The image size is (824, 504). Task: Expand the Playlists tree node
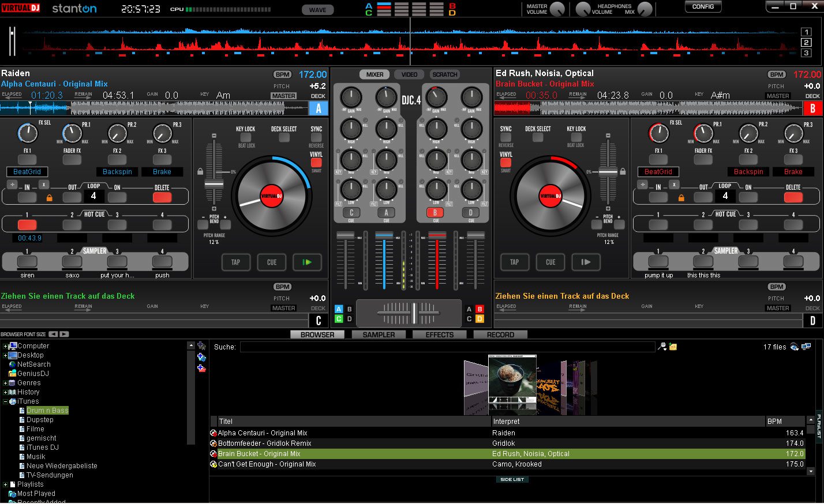6,484
